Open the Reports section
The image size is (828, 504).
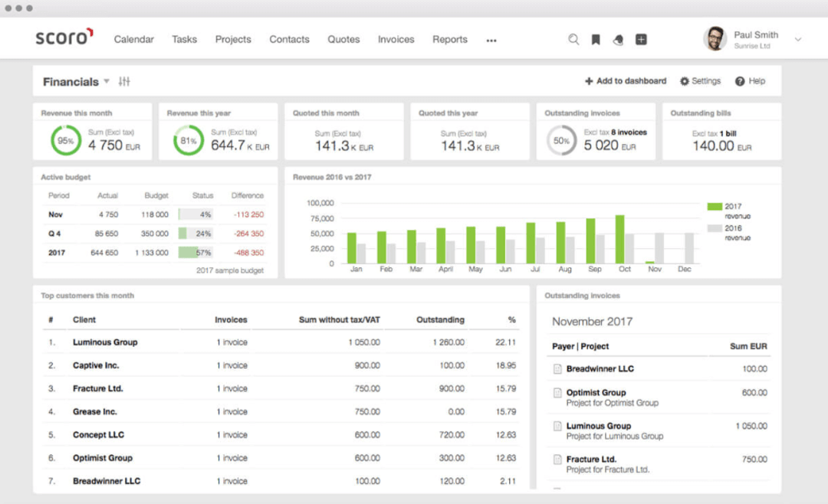[450, 39]
